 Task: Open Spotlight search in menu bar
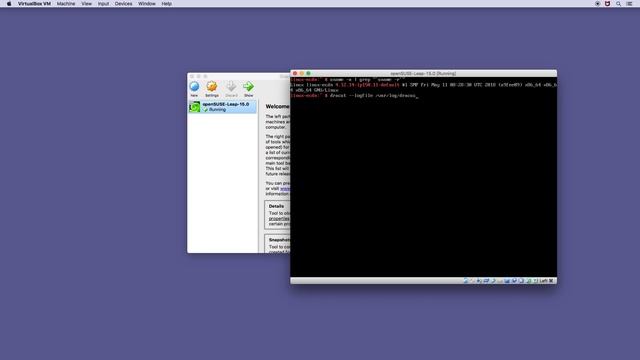point(618,4)
